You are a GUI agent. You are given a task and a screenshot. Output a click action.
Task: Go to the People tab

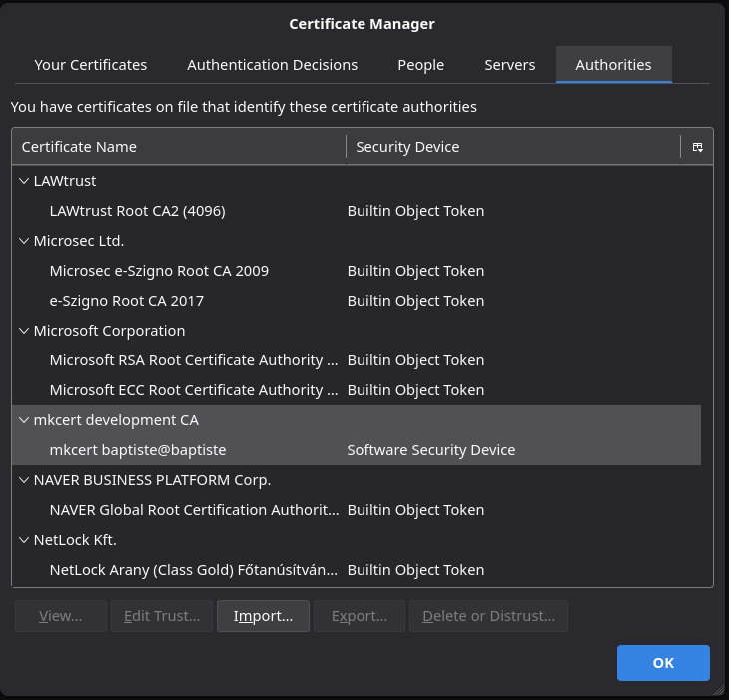pyautogui.click(x=420, y=65)
